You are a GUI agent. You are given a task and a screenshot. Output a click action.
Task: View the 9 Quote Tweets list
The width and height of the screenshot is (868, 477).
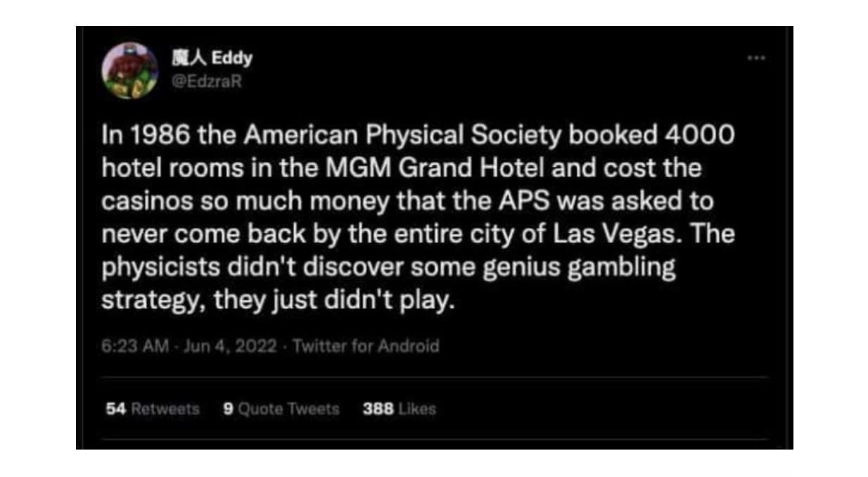280,409
